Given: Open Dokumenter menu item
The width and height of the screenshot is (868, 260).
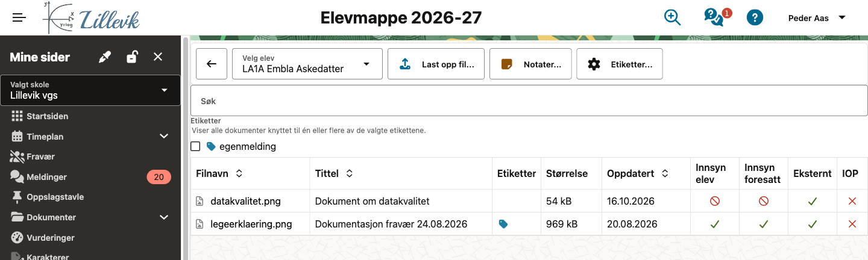Looking at the screenshot, I should pos(51,217).
